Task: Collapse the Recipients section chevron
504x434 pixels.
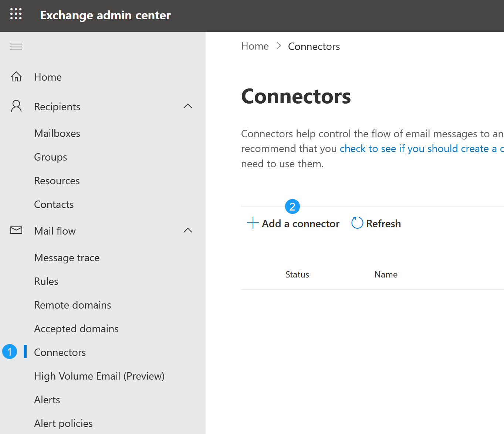Action: click(x=188, y=106)
